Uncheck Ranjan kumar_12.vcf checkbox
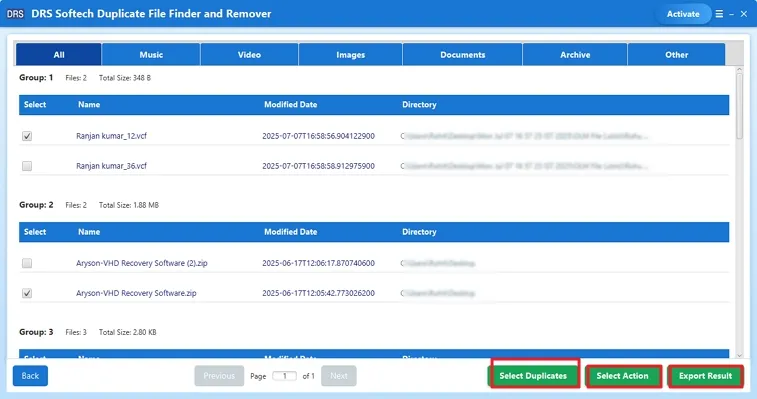This screenshot has height=399, width=757. point(27,136)
